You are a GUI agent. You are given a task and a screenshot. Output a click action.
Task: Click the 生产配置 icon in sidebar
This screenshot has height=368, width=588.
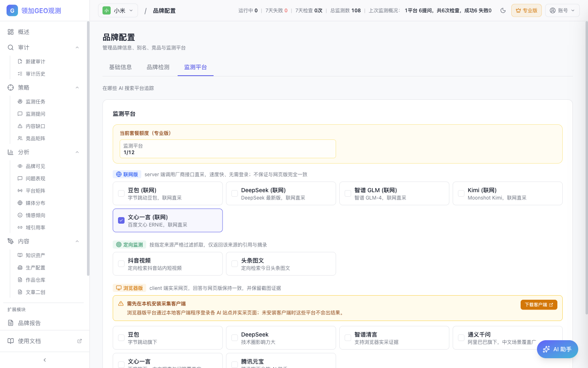(x=20, y=267)
